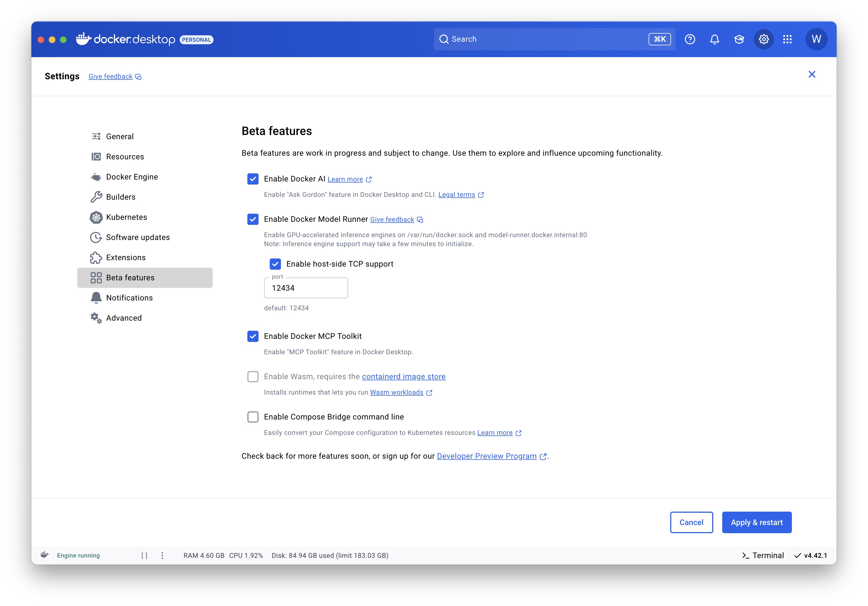Click the settings gear icon in header
Image resolution: width=868 pixels, height=606 pixels.
pyautogui.click(x=763, y=39)
